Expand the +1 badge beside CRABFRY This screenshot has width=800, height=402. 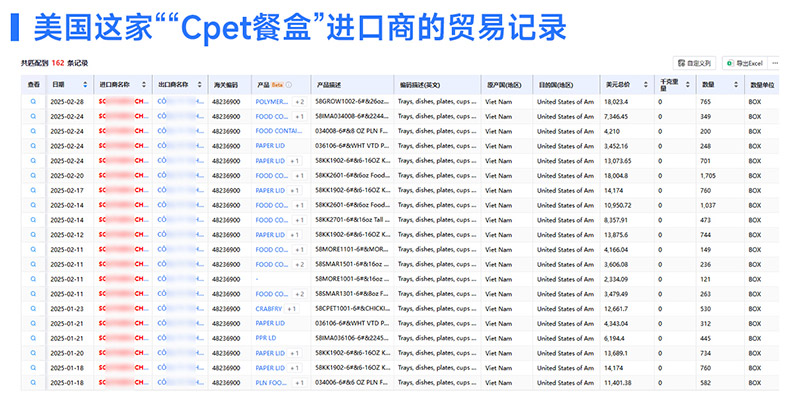click(x=291, y=309)
